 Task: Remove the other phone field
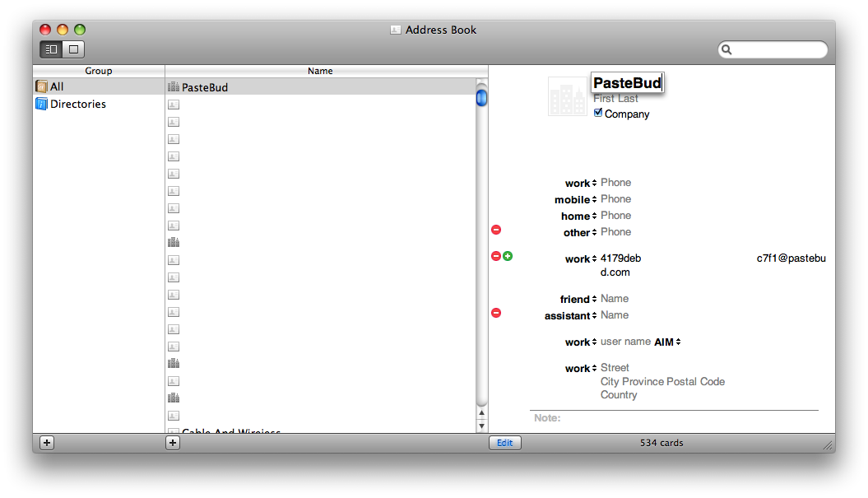pyautogui.click(x=496, y=230)
